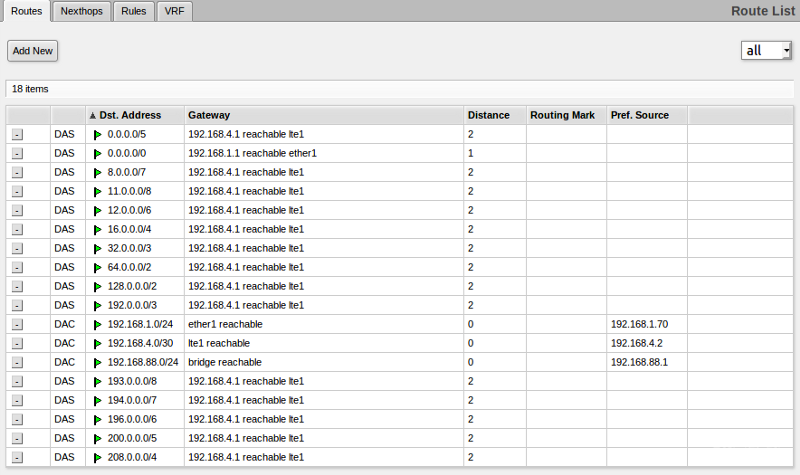Click the DAC flag of row 192.168.88.0/24

64,362
